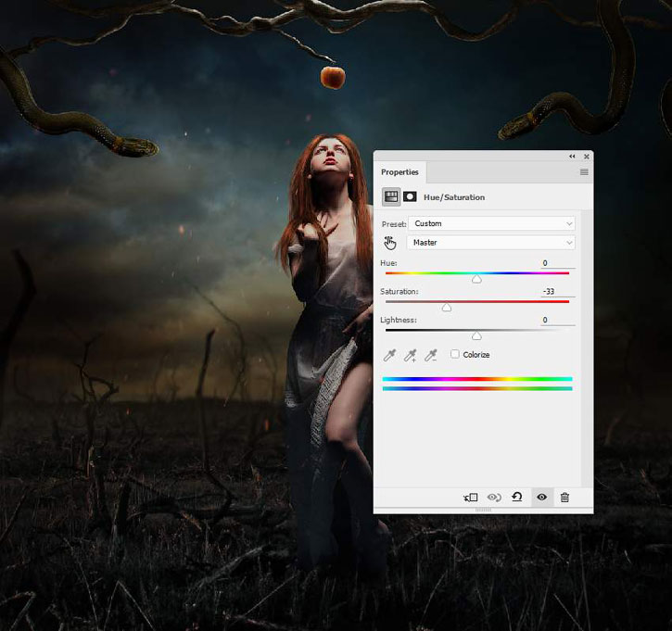This screenshot has height=631, width=672.
Task: Click the Lightness slider handle
Action: coord(476,336)
